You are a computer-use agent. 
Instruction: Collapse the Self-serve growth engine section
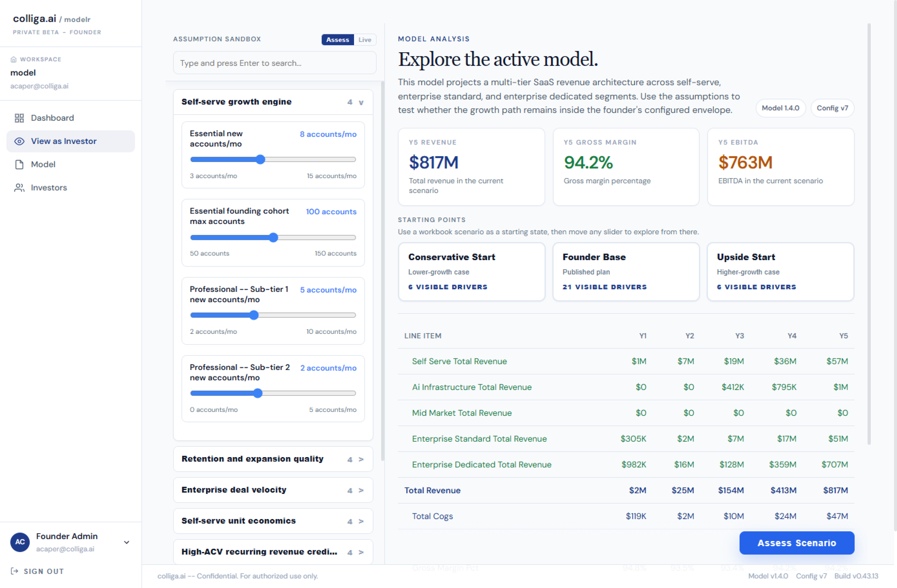click(x=273, y=102)
